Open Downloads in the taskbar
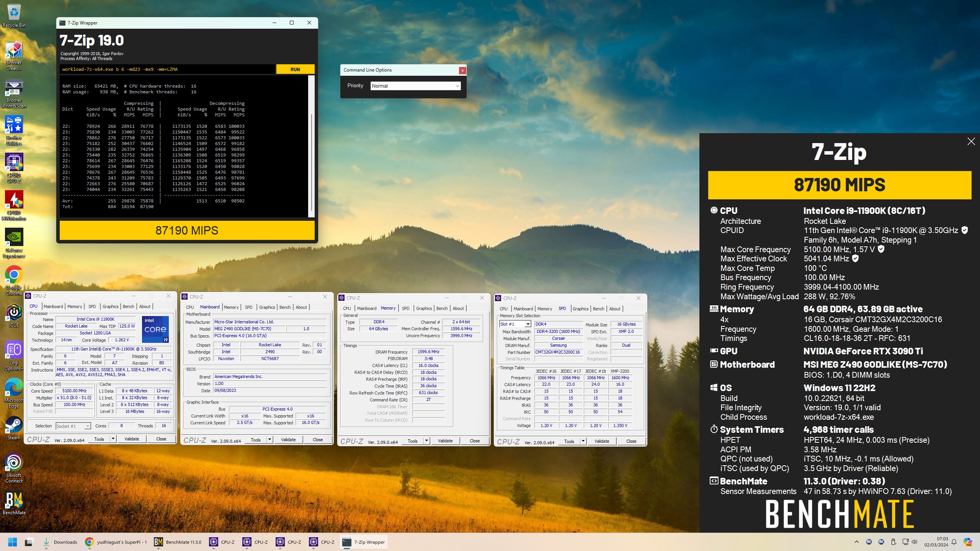980x551 pixels. 60,542
